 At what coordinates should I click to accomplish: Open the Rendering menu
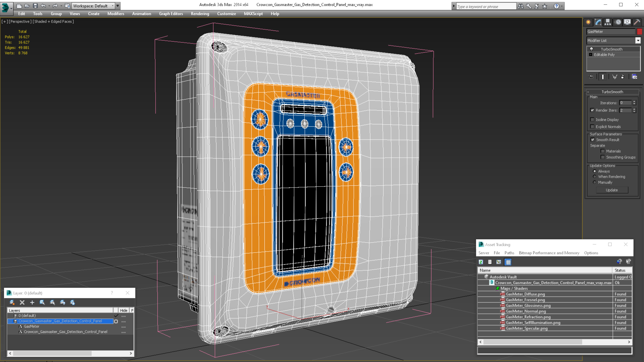tap(200, 14)
